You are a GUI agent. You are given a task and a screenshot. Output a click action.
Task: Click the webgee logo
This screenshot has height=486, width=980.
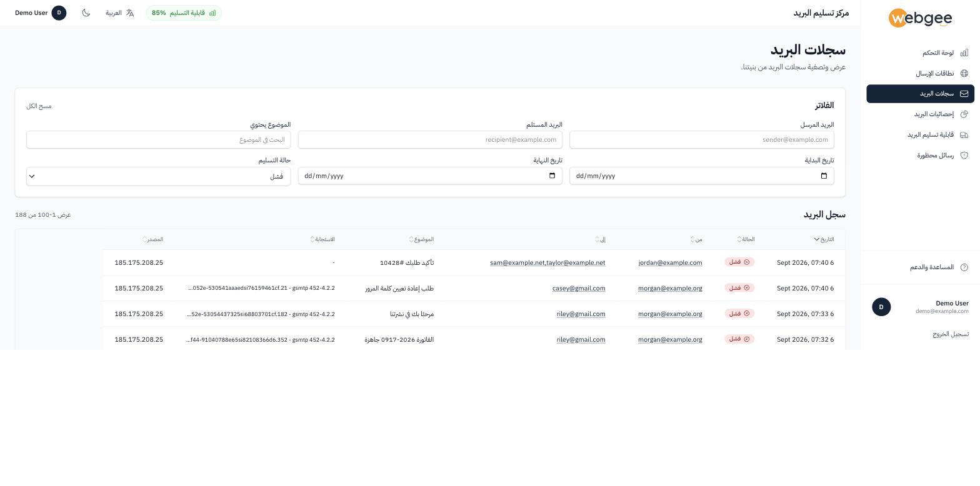tap(920, 18)
